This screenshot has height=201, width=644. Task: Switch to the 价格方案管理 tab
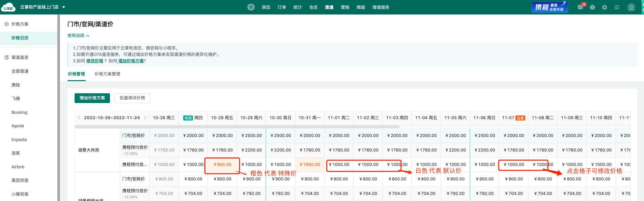coord(107,74)
